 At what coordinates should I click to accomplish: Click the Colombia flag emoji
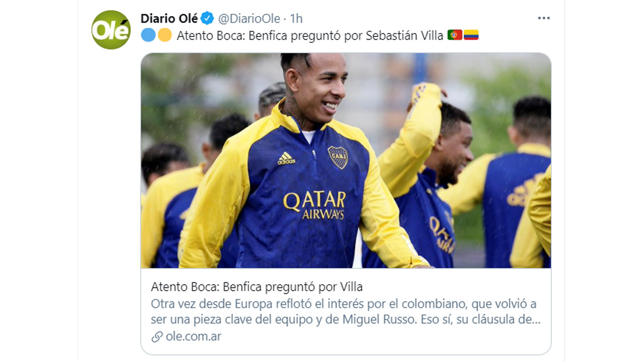pos(471,35)
